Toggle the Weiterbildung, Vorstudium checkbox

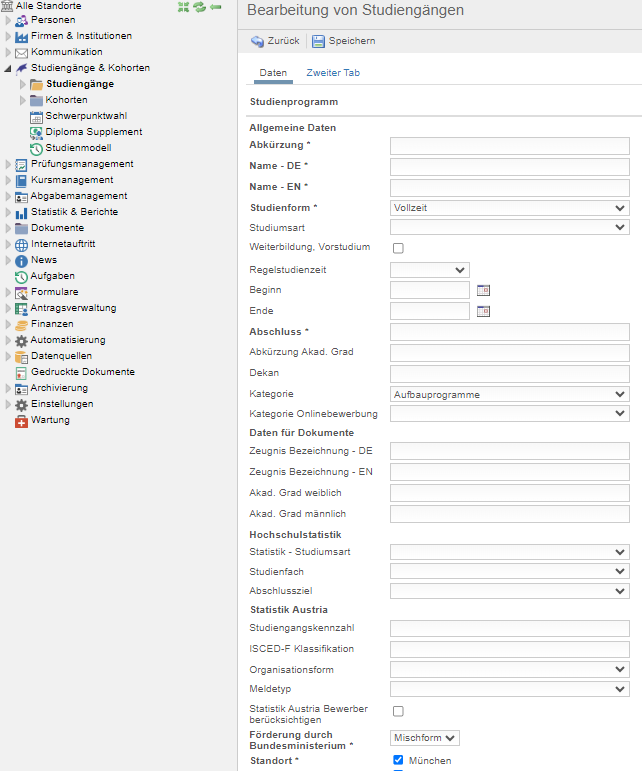pos(398,248)
